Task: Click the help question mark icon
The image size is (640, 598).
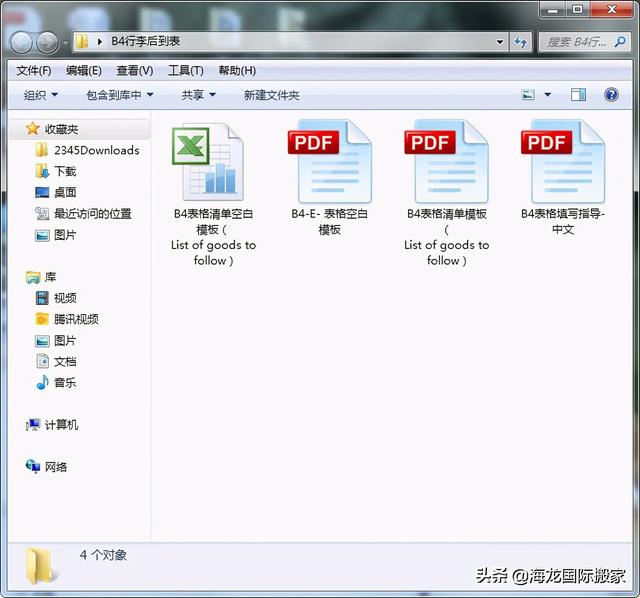Action: (x=611, y=95)
